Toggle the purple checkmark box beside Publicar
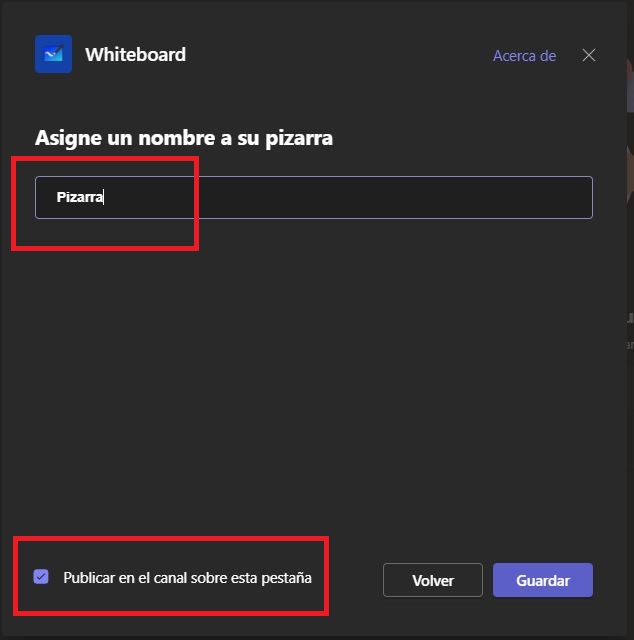Image resolution: width=634 pixels, height=640 pixels. click(x=41, y=577)
